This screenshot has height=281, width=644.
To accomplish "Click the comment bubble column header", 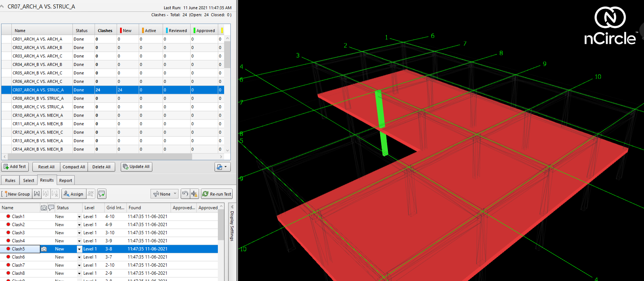I will 51,208.
